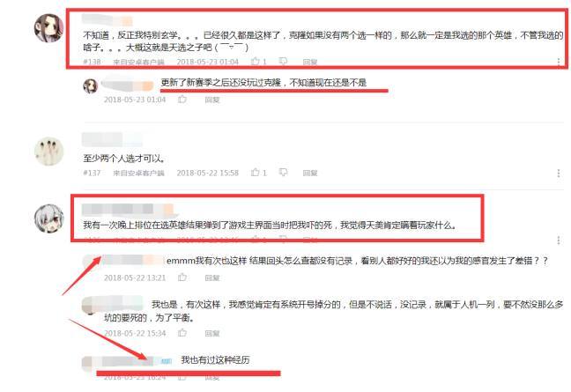
Task: Reply to the 13:21 emmm sub-comment
Action: (212, 278)
